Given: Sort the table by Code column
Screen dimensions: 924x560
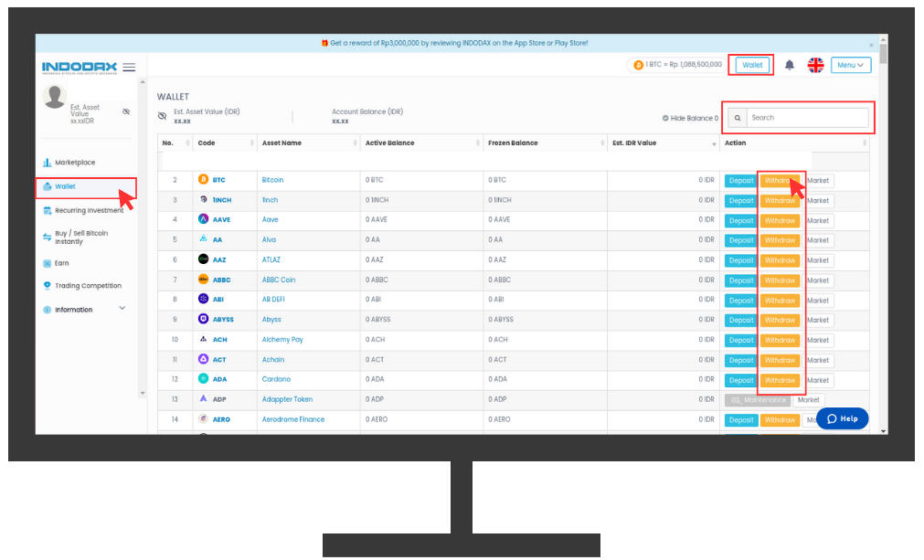Looking at the screenshot, I should [x=225, y=143].
